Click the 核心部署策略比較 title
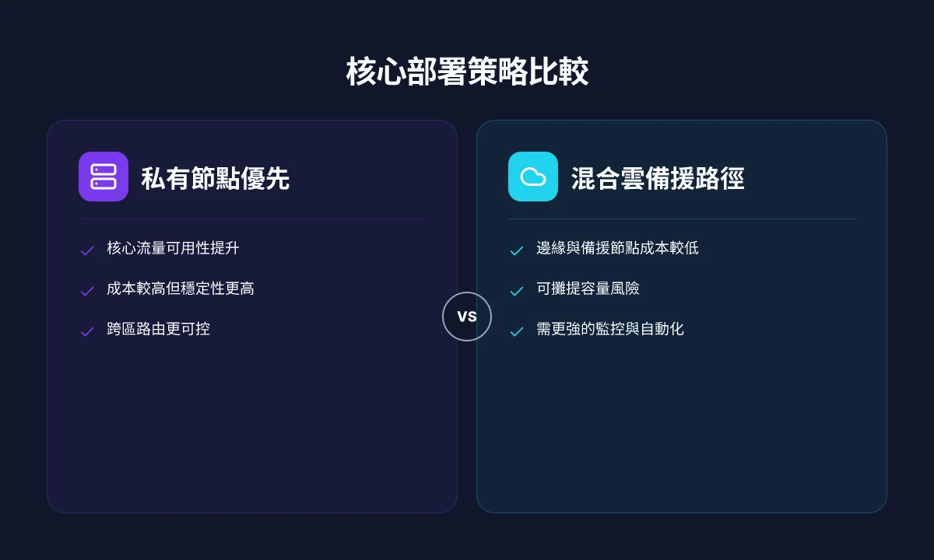Viewport: 934px width, 560px height. tap(467, 72)
